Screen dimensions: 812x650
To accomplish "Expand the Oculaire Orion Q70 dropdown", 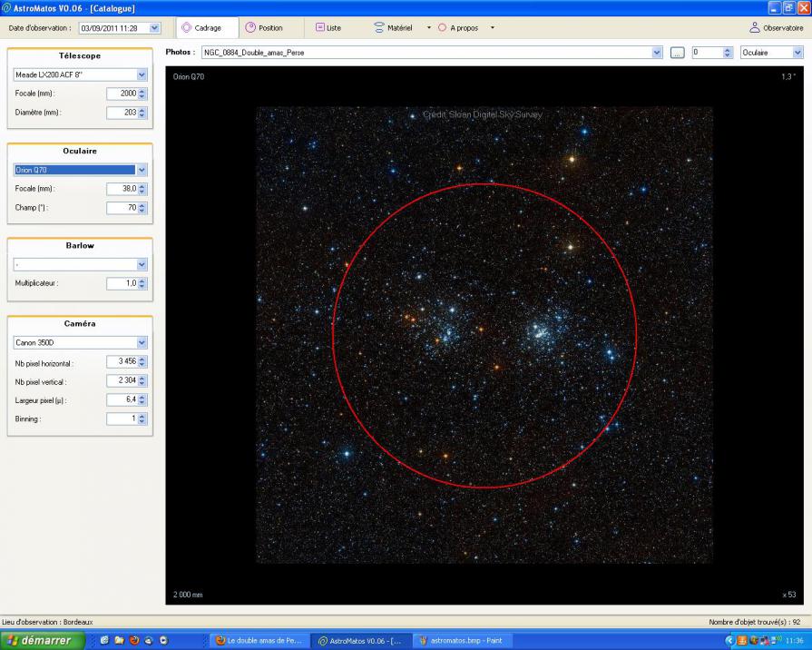I will tap(142, 170).
